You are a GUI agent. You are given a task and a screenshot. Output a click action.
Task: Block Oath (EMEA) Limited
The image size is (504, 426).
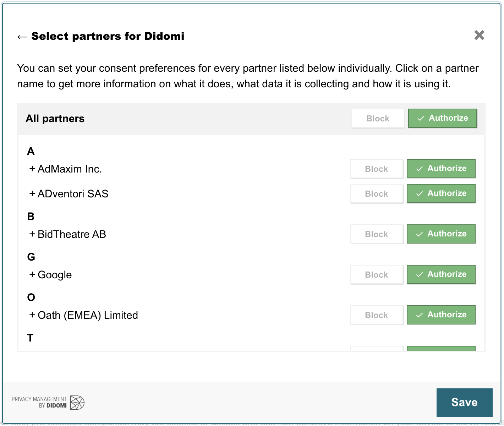pos(377,315)
